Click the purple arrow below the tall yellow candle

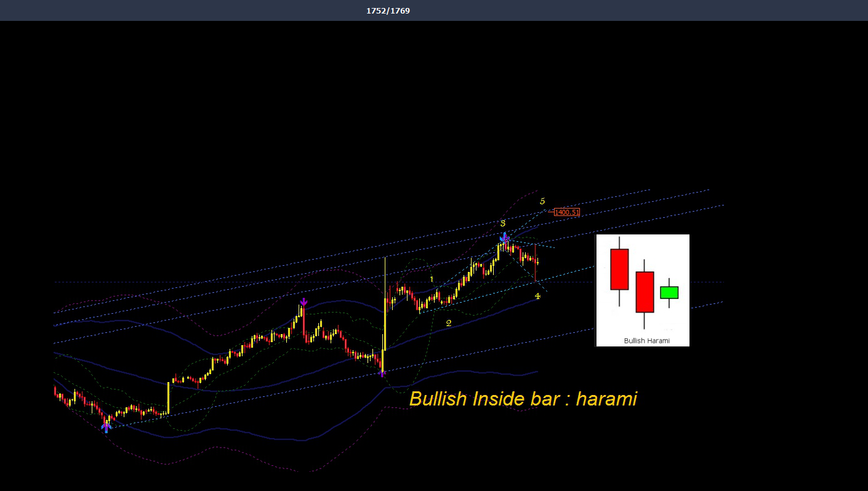pos(382,373)
